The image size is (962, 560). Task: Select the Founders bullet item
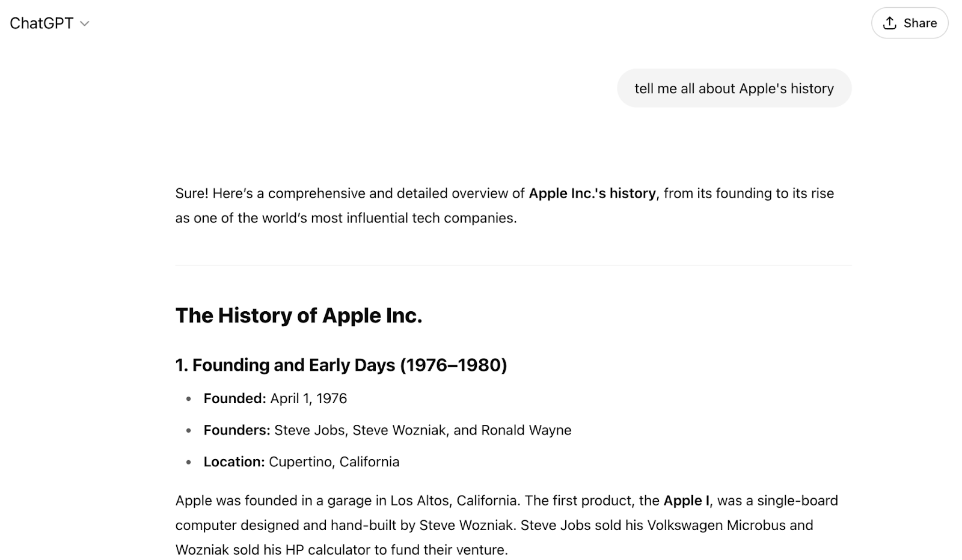(x=387, y=430)
